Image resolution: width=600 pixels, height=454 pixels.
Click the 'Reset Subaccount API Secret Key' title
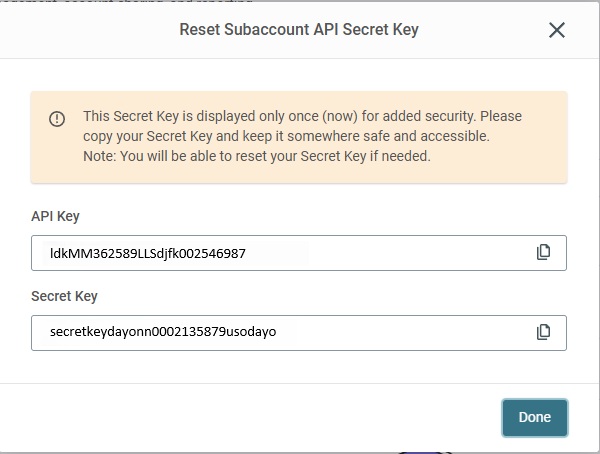click(x=298, y=30)
